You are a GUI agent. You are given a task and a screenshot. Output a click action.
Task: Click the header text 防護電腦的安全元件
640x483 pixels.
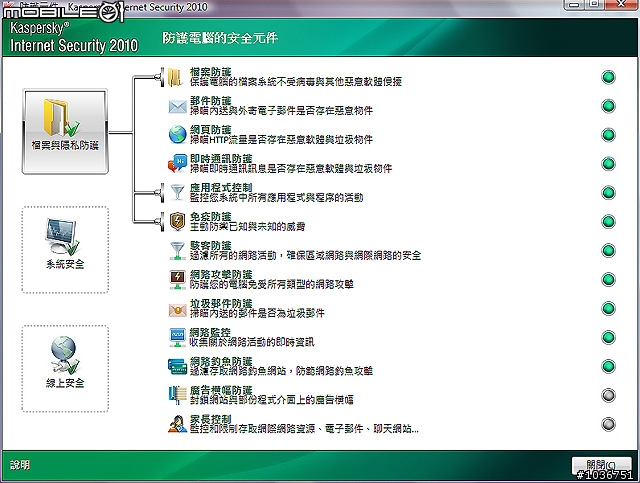click(x=220, y=38)
